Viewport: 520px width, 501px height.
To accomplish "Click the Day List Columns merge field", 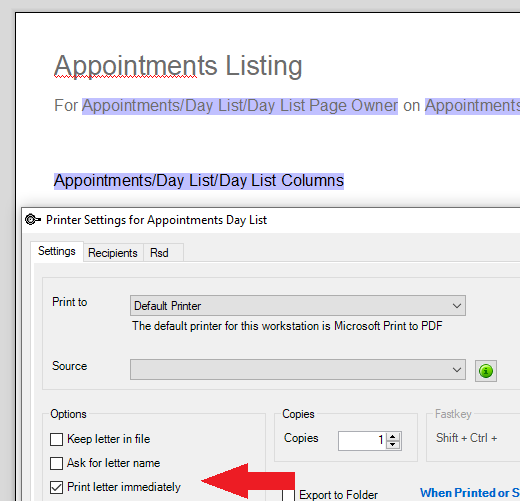I will tap(199, 181).
